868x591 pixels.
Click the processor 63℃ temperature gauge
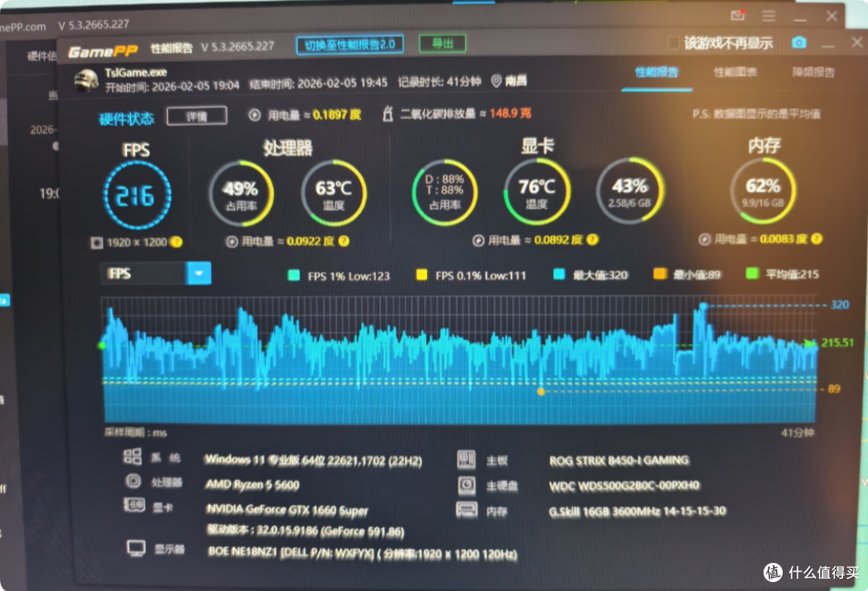click(334, 193)
